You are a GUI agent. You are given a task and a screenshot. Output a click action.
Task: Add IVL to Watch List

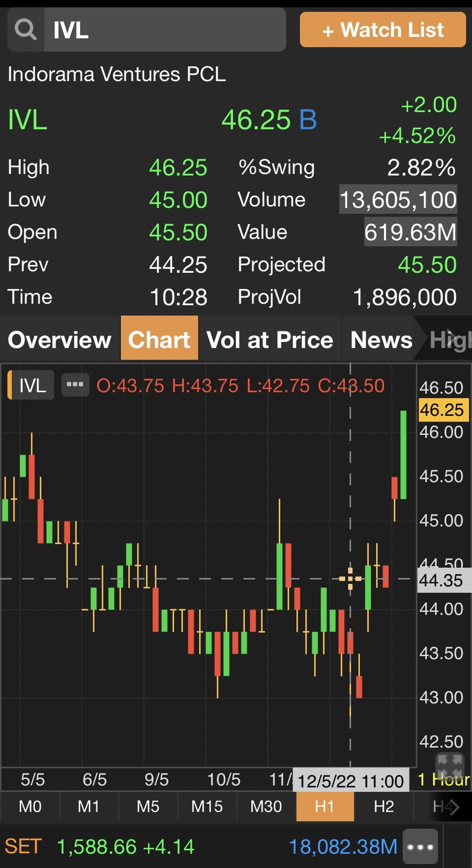[x=383, y=30]
